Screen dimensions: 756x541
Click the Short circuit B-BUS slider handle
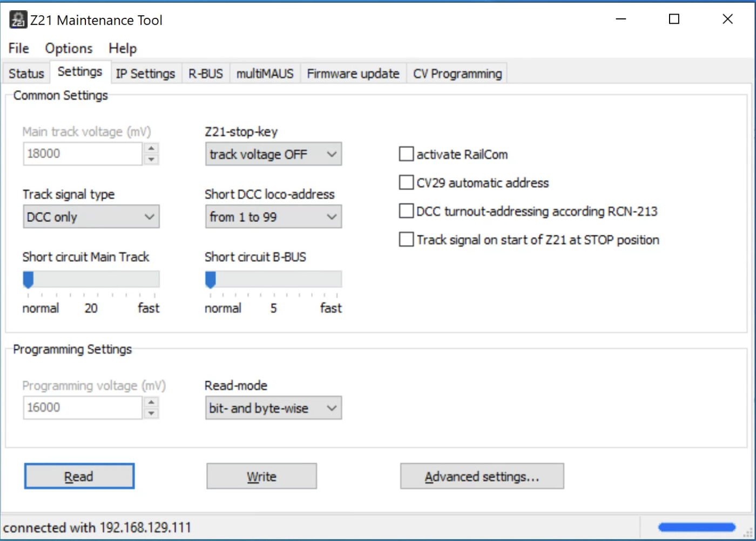[211, 280]
